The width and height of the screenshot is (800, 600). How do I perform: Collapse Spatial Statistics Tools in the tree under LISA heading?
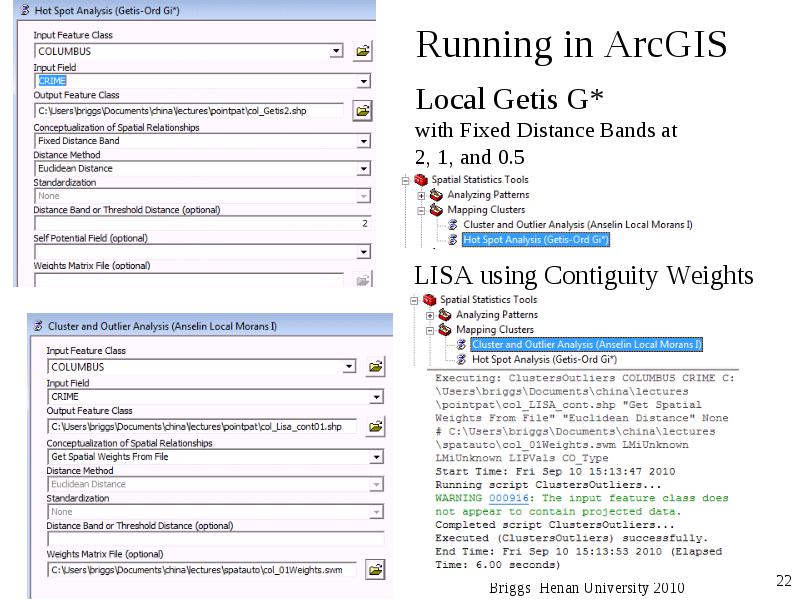click(414, 301)
